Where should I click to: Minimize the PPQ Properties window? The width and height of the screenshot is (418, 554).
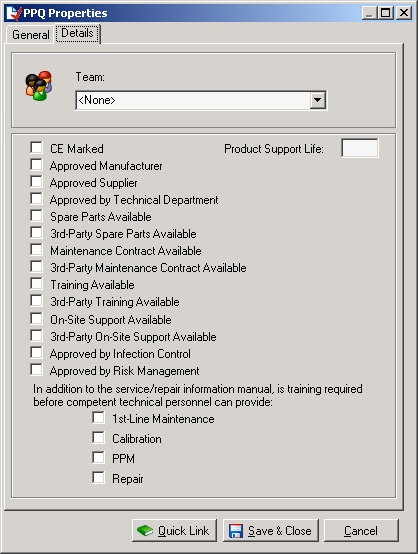(x=369, y=13)
